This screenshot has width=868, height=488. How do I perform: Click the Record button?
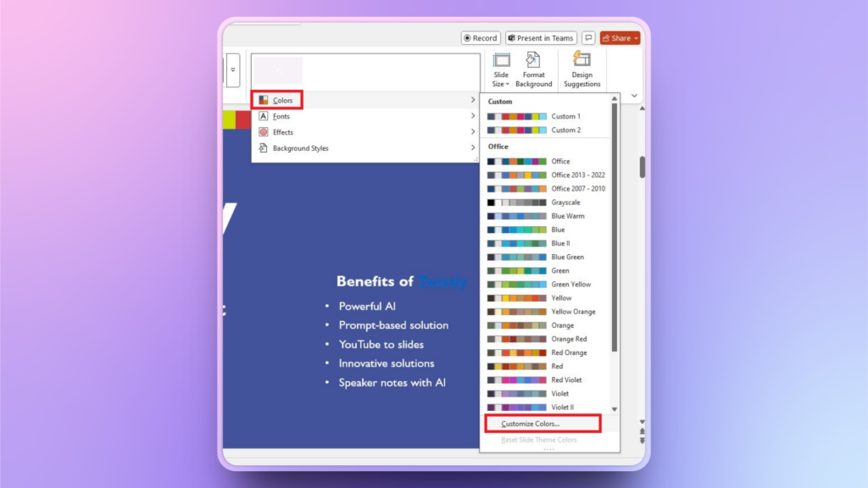pyautogui.click(x=481, y=38)
